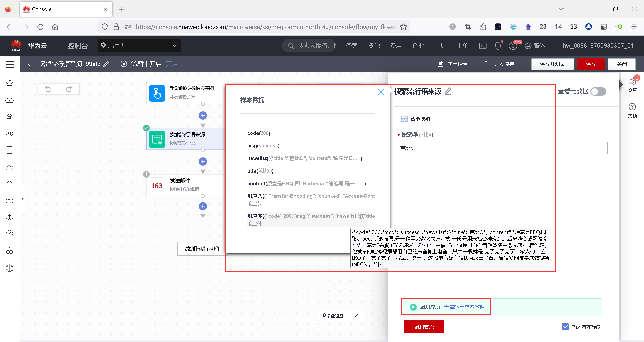Image resolution: width=644 pixels, height=342 pixels.
Task: Open the 工具 menu
Action: click(x=440, y=46)
